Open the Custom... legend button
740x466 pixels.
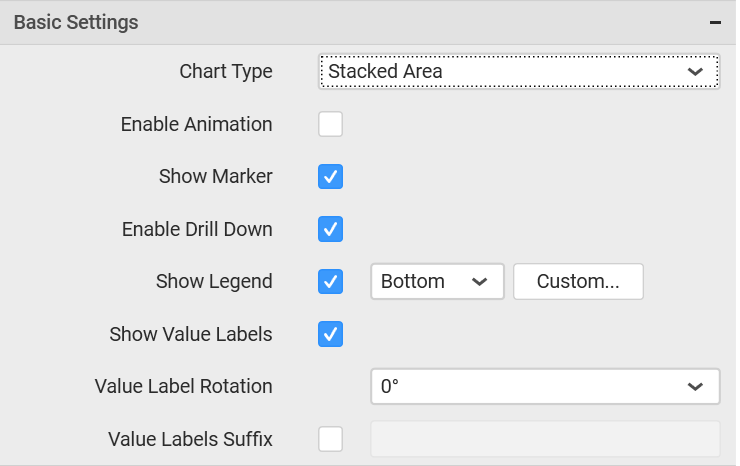coord(578,281)
